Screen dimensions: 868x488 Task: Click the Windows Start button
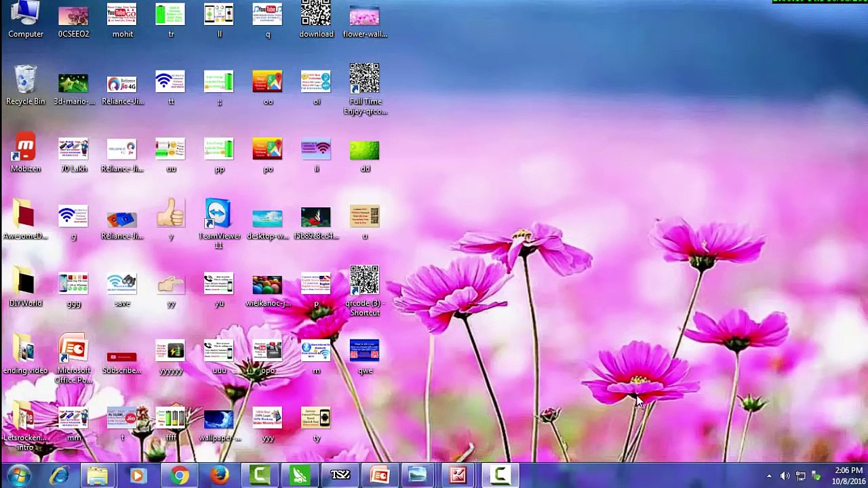tap(18, 476)
